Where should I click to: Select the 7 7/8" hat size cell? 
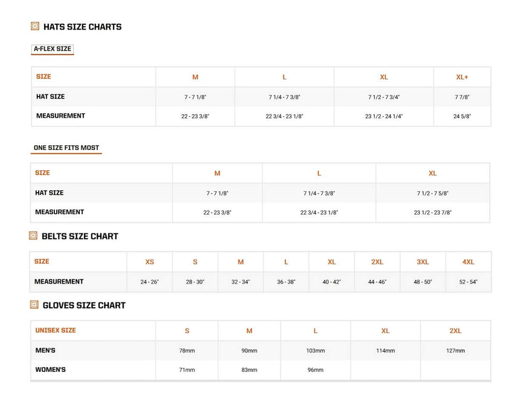462,97
